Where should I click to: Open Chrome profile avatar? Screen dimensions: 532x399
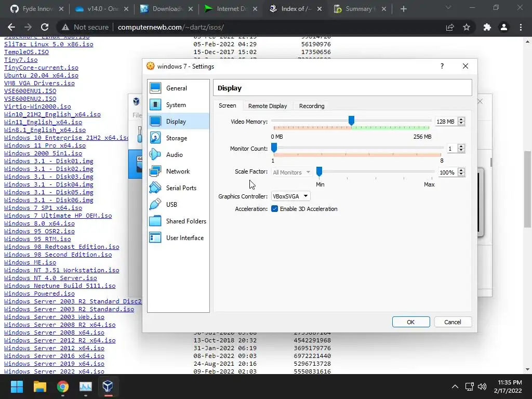[x=504, y=27]
